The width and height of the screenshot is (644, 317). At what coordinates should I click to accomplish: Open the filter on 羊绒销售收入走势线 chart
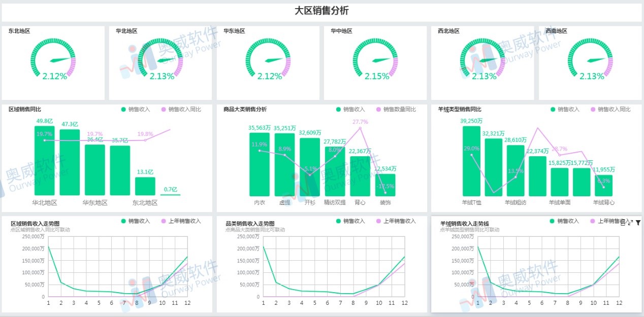pos(638,223)
